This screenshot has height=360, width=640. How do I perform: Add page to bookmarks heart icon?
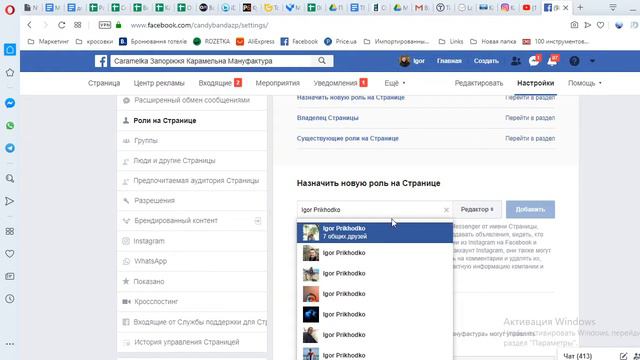coord(600,25)
